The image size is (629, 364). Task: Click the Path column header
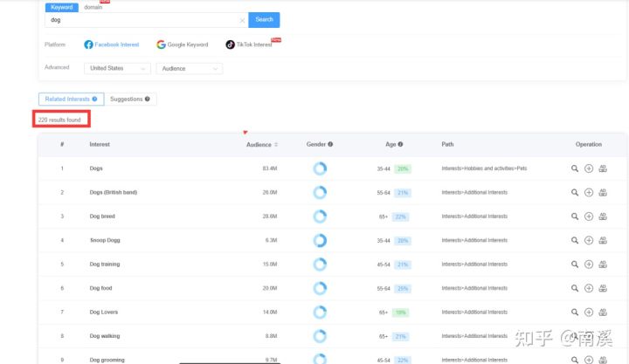(x=447, y=144)
